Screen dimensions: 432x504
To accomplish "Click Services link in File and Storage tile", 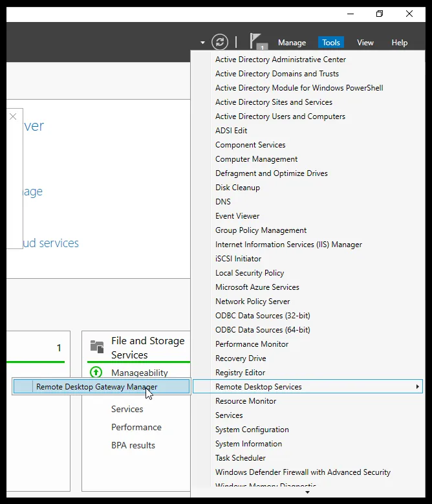I will (127, 409).
